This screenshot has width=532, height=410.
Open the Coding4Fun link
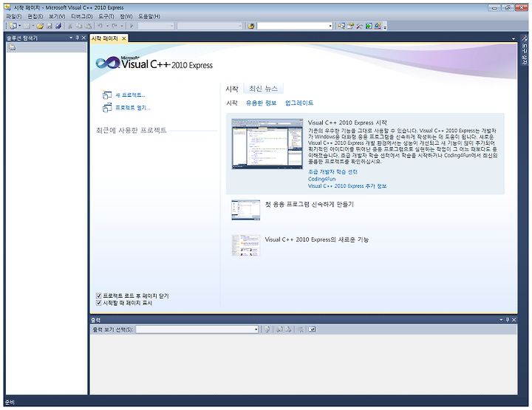pos(321,179)
